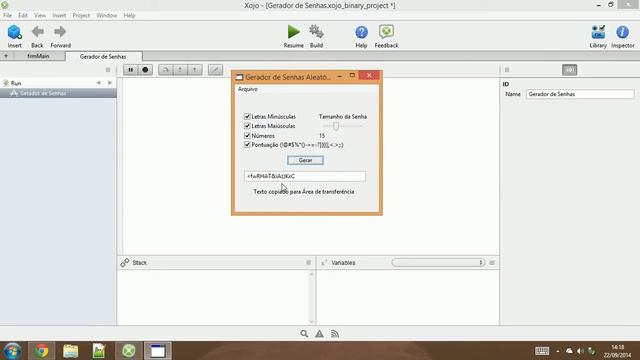Navigate next in Run navigator
Viewport: 640px width, 360px height.
[110, 83]
